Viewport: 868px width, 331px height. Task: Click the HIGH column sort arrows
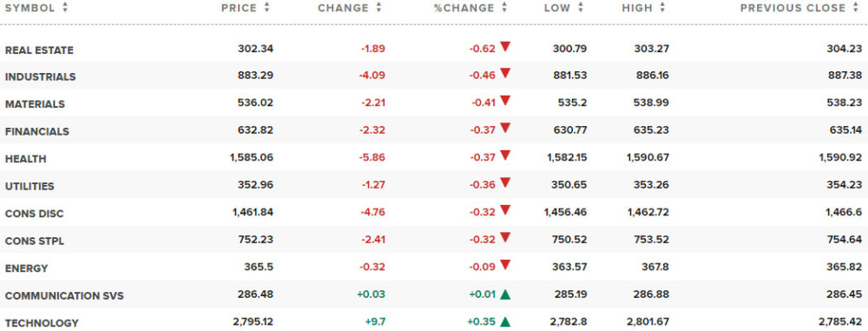(662, 8)
